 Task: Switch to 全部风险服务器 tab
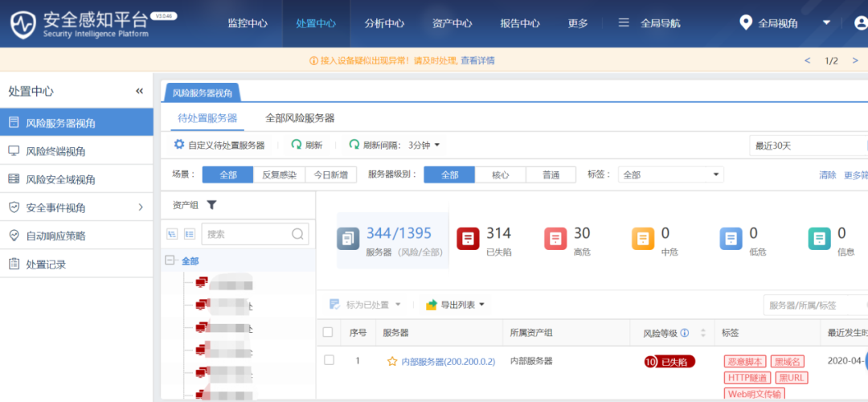(300, 118)
